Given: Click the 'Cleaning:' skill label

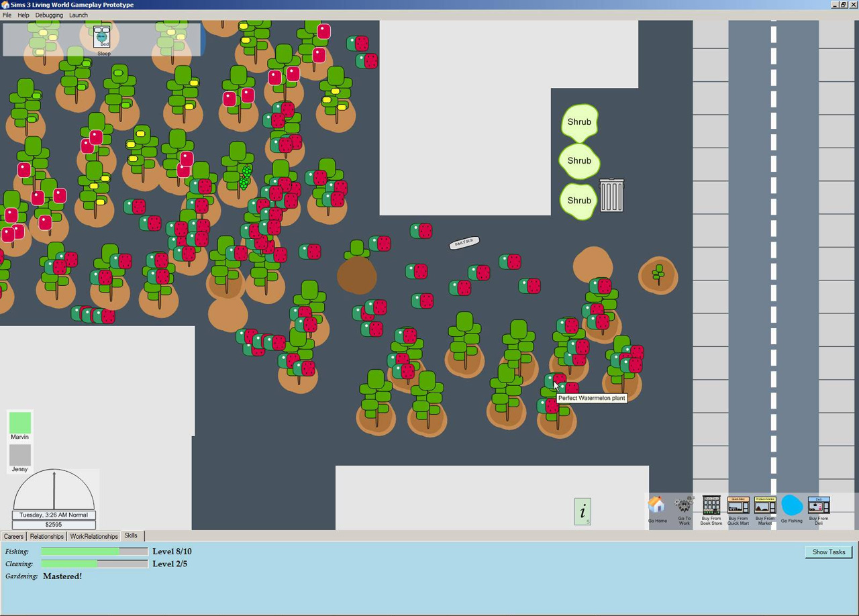Looking at the screenshot, I should click(x=19, y=564).
